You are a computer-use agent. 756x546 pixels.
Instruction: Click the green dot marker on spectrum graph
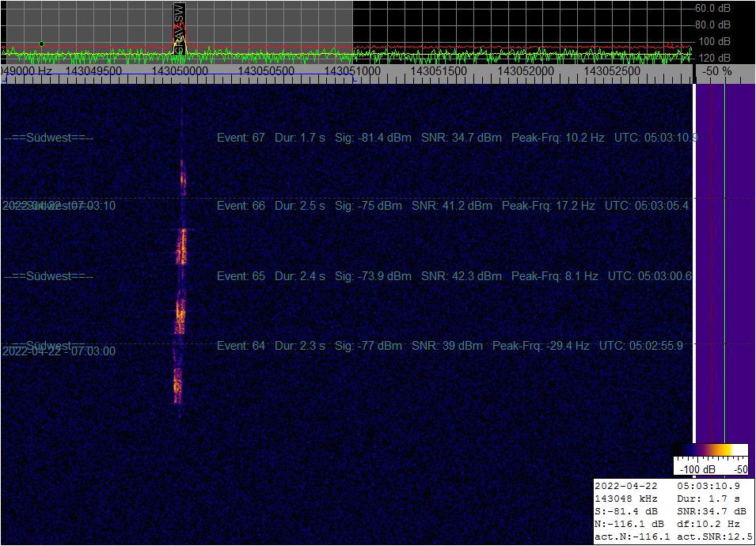[x=41, y=44]
